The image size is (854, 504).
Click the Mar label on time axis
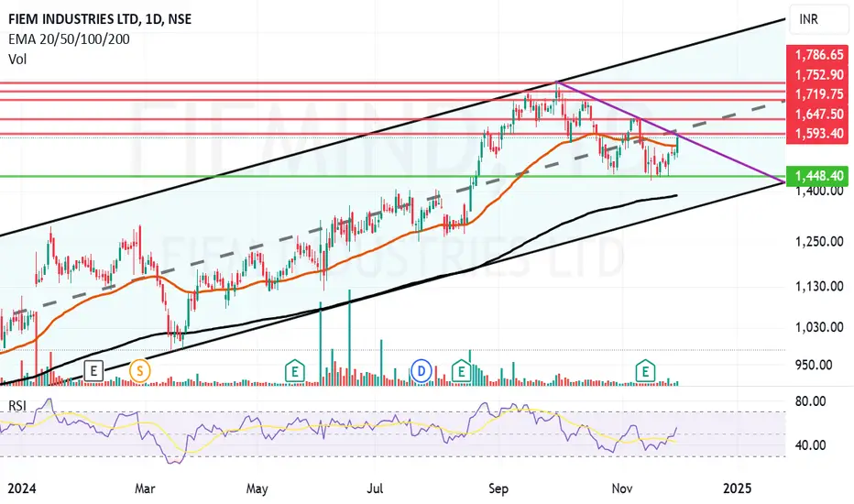click(x=145, y=488)
